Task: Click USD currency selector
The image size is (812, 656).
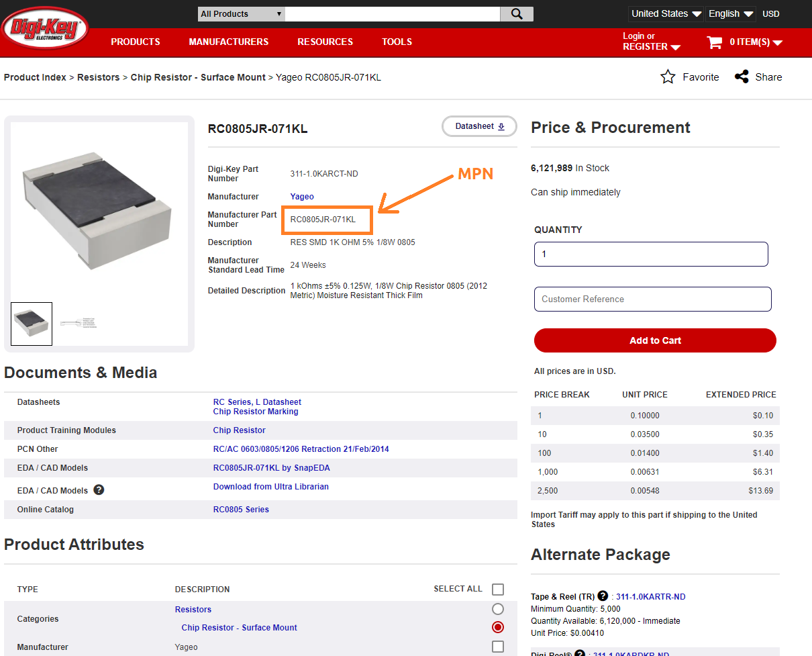Action: point(771,13)
